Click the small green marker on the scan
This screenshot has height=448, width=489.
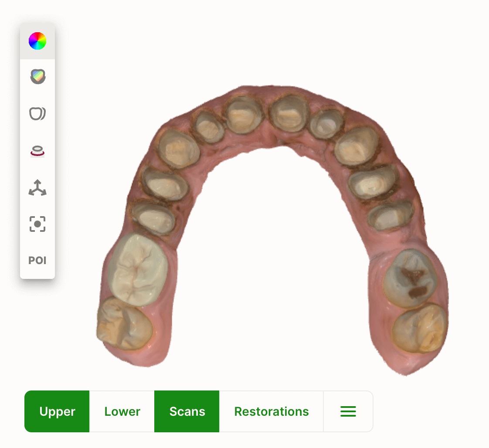click(x=391, y=191)
